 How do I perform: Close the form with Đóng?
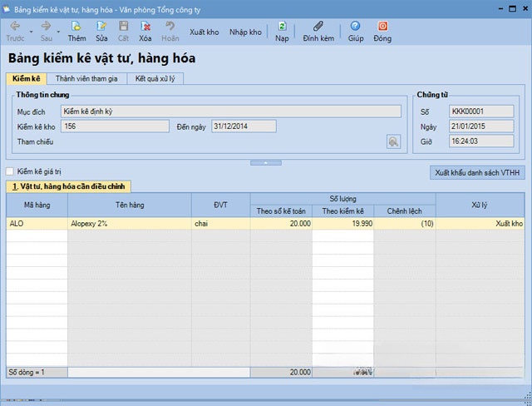382,32
